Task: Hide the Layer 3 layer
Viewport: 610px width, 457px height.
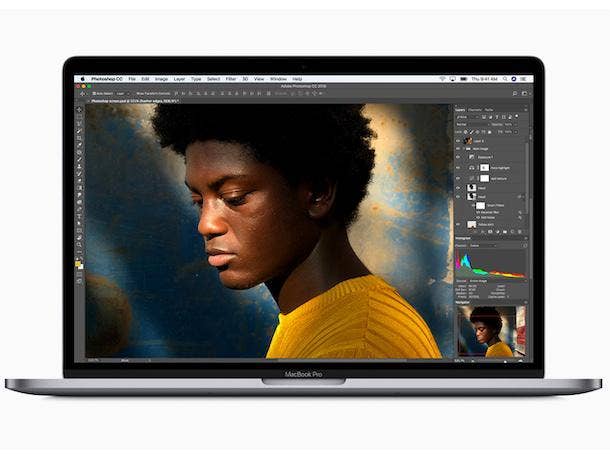Action: (458, 141)
